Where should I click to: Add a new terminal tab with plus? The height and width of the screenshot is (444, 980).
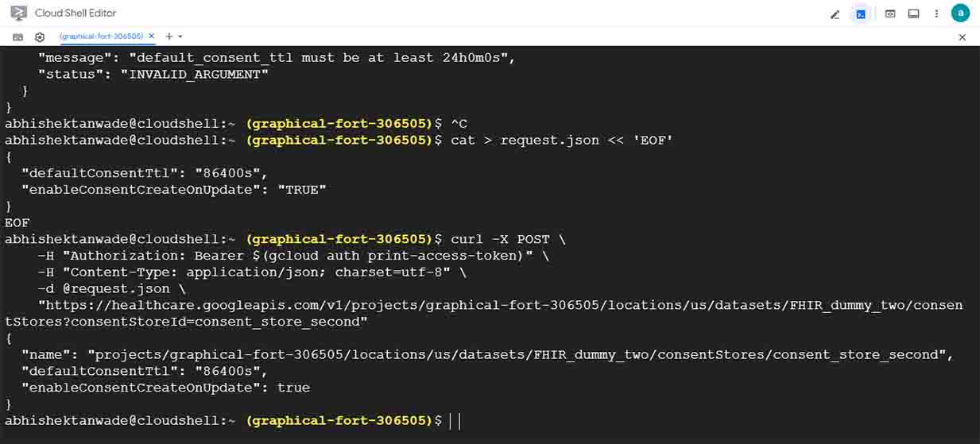click(x=168, y=37)
